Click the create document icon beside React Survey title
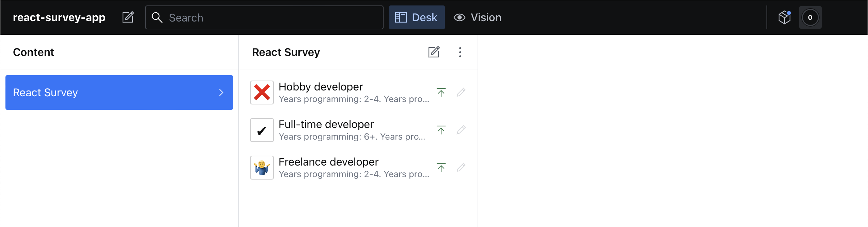The height and width of the screenshot is (227, 868). pos(434,52)
